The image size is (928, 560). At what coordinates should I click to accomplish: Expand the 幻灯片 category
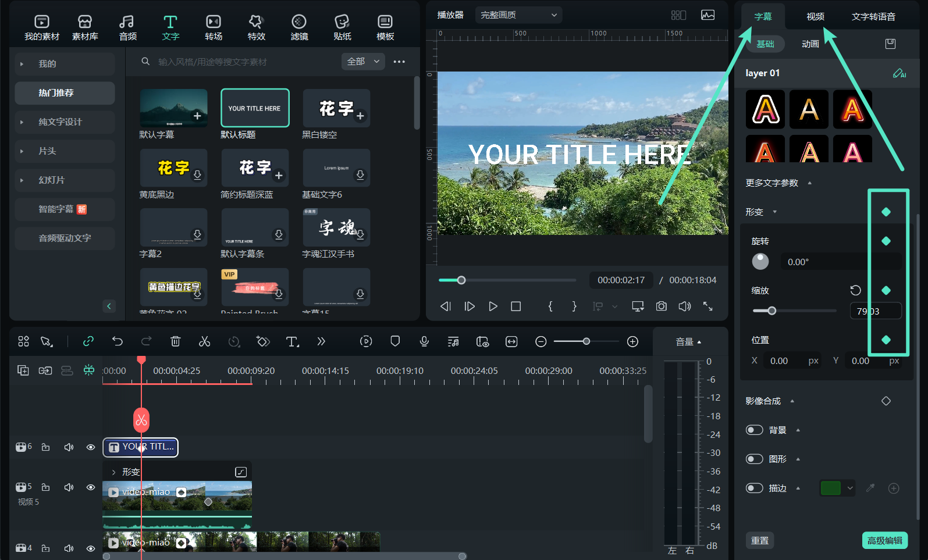pyautogui.click(x=65, y=180)
